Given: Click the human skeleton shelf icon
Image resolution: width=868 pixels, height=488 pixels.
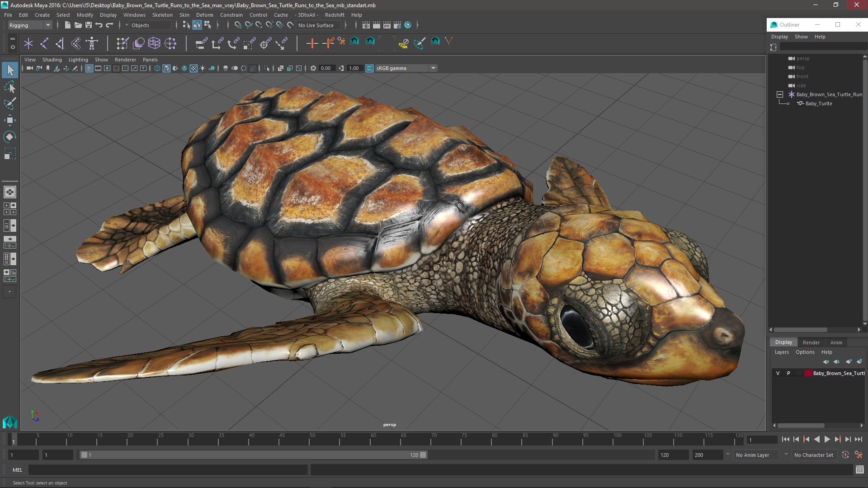Looking at the screenshot, I should [92, 43].
